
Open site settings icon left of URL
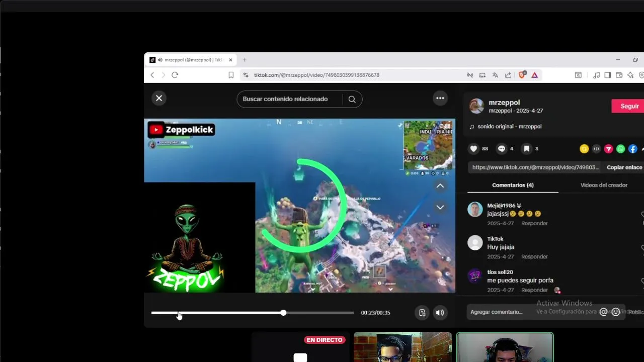point(246,75)
